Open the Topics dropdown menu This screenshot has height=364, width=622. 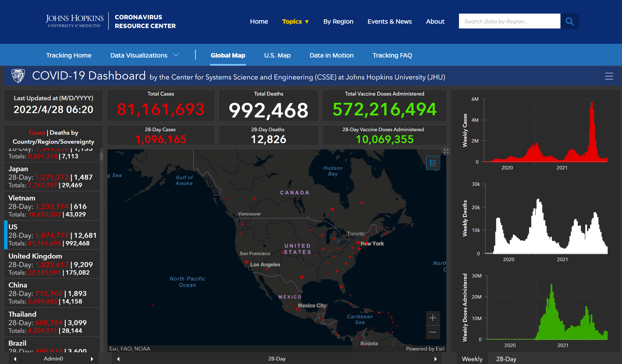coord(295,21)
